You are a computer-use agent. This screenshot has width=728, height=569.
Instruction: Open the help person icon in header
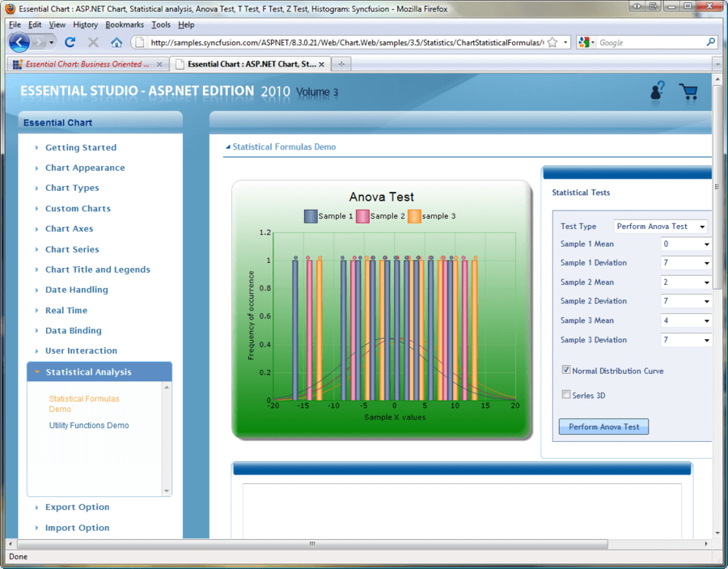(x=657, y=91)
